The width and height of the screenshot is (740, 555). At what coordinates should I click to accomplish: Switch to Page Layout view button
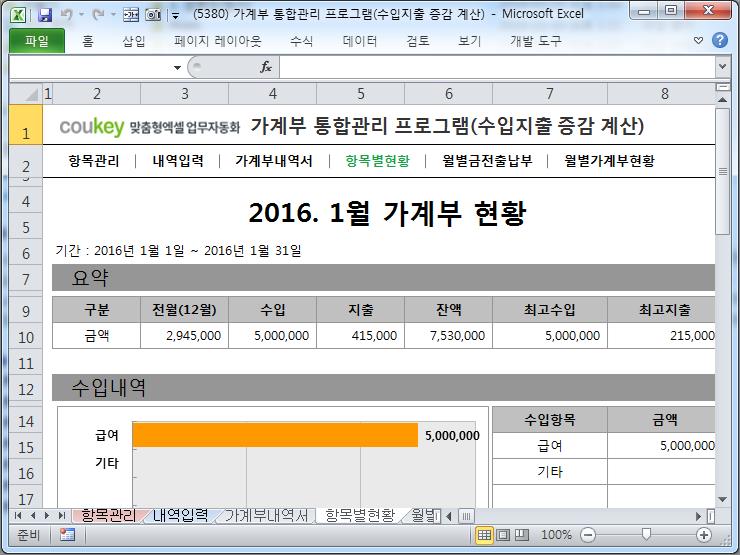[x=503, y=535]
